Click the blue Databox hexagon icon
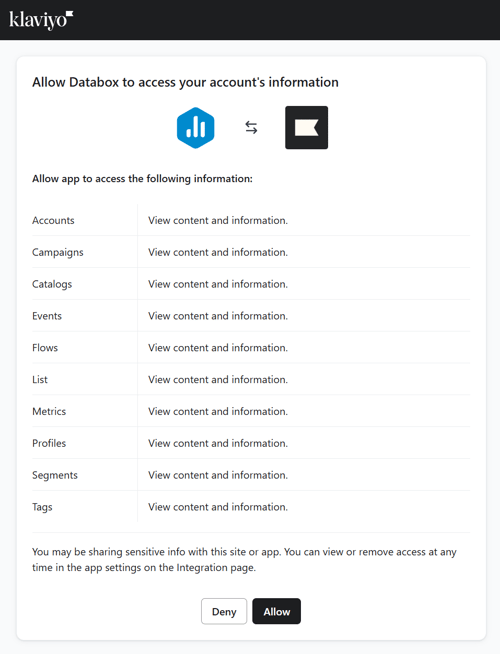The width and height of the screenshot is (500, 654). [x=195, y=128]
